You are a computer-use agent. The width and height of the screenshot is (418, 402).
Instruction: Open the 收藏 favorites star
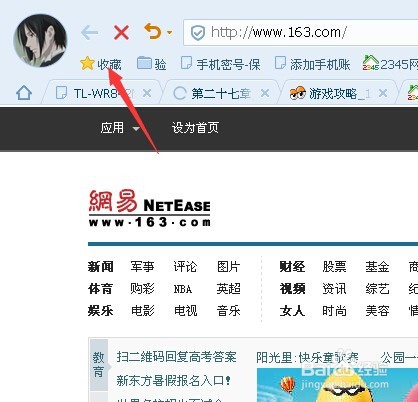pos(101,64)
